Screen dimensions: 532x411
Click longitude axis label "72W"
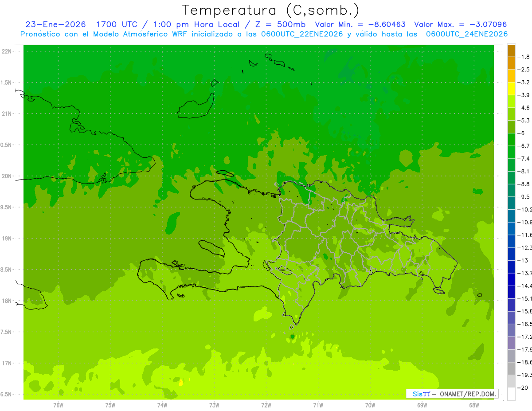click(266, 405)
